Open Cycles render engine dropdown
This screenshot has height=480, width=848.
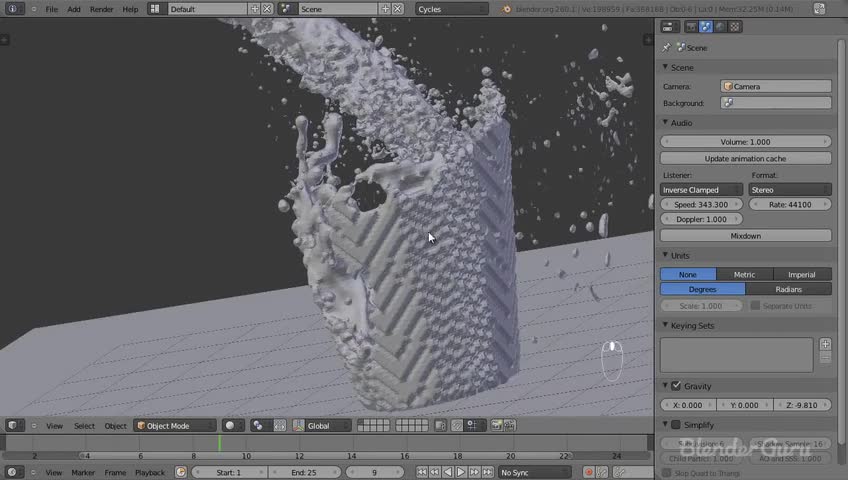451,9
